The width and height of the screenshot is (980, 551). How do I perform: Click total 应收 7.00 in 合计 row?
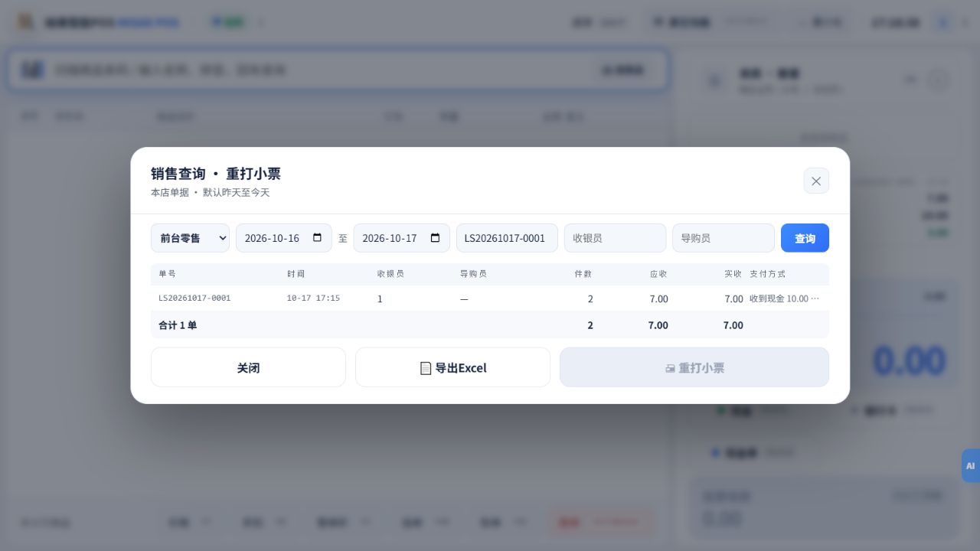coord(658,325)
